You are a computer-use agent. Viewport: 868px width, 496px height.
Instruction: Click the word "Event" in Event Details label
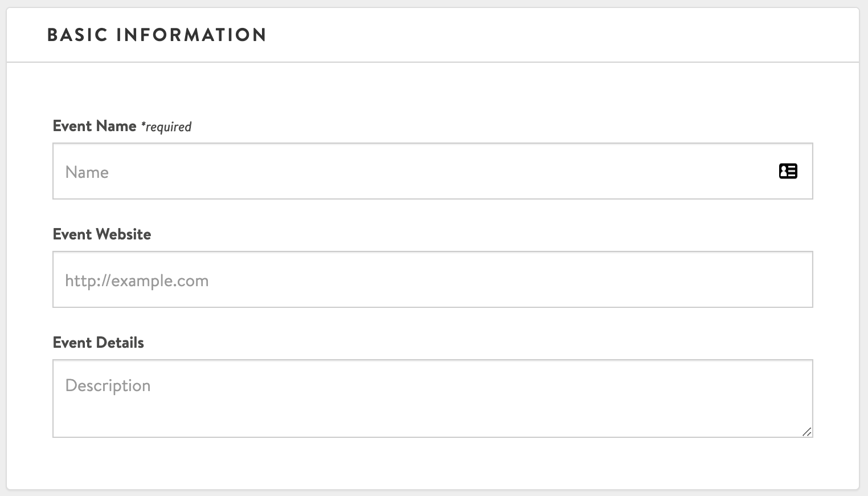point(72,343)
